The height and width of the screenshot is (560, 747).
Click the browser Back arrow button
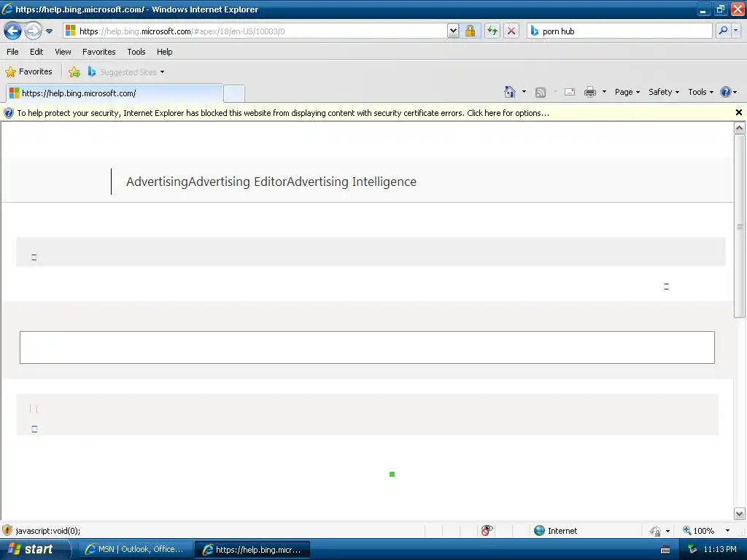[13, 31]
